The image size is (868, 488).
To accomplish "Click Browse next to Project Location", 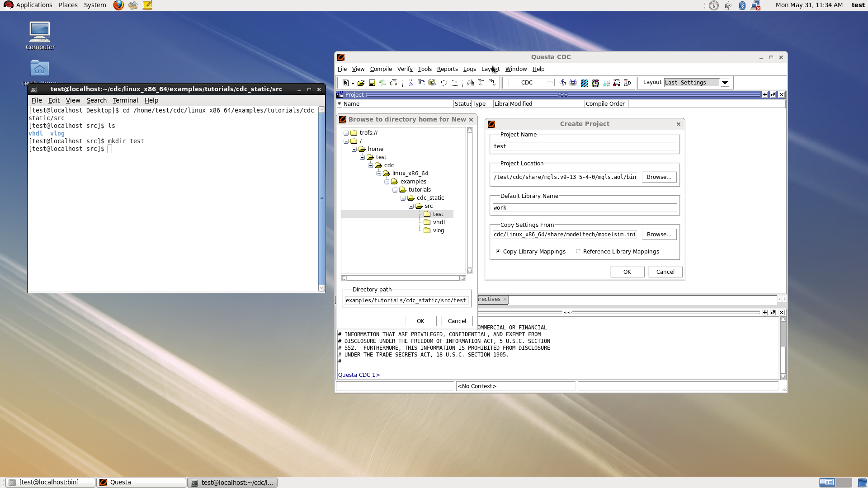I will click(659, 177).
